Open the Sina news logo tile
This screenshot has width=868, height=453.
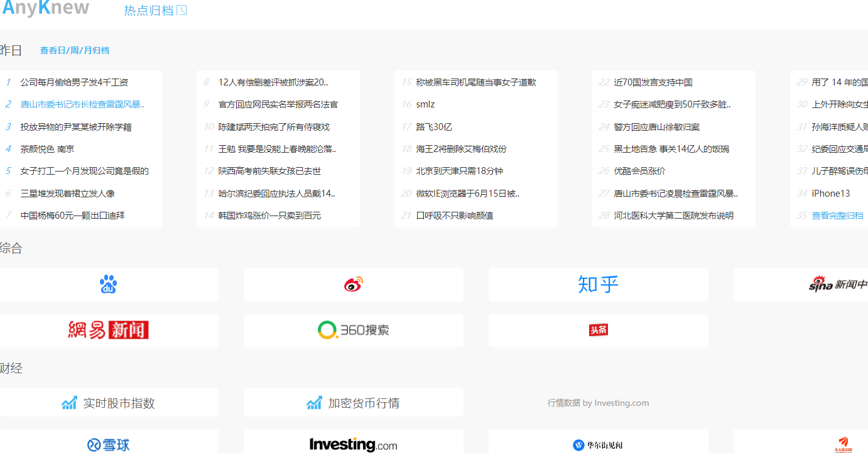(837, 285)
